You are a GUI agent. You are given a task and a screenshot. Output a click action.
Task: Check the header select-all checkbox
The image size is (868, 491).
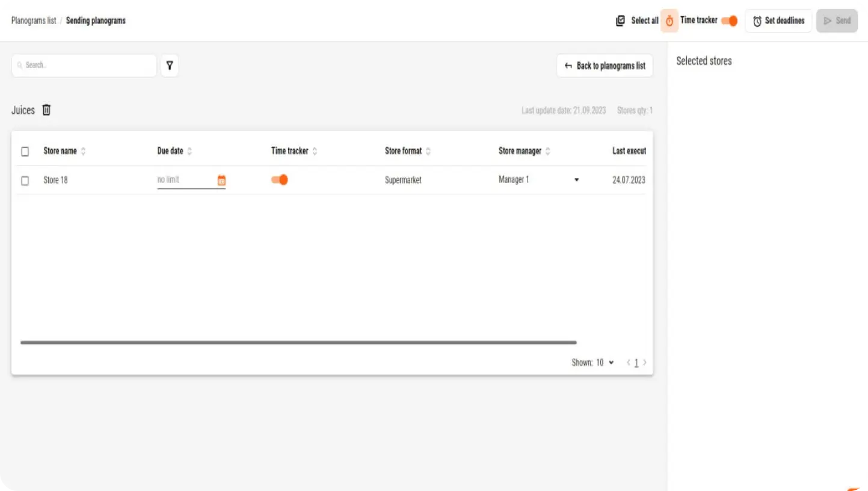25,152
